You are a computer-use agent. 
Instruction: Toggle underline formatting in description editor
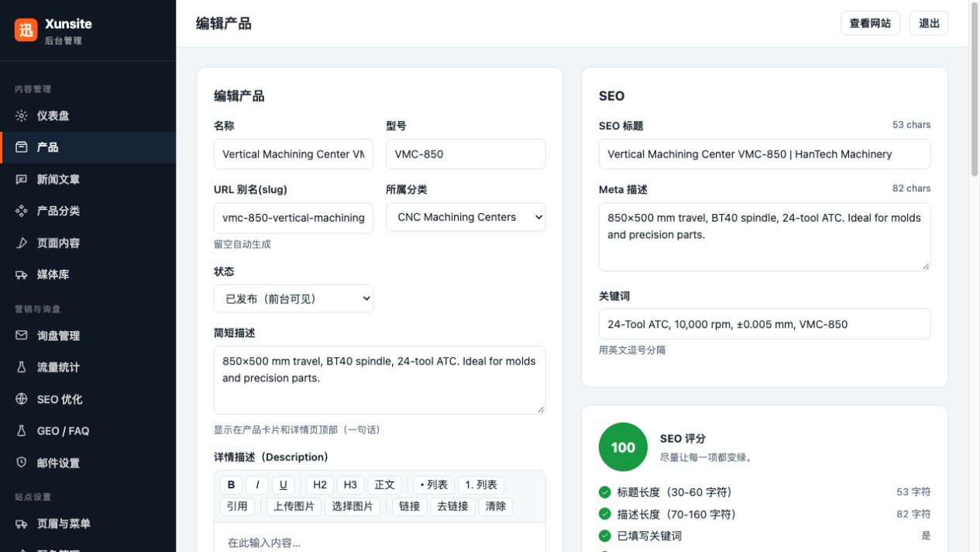pos(284,485)
